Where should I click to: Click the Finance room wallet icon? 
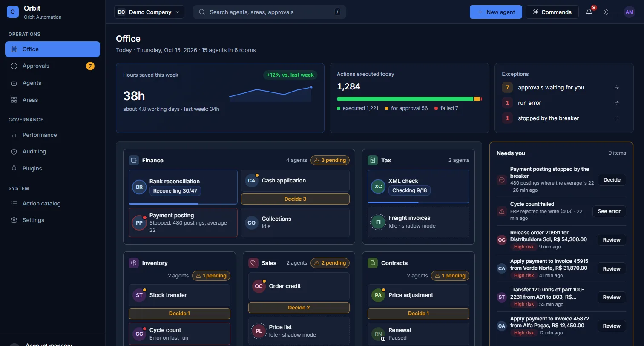(x=134, y=160)
